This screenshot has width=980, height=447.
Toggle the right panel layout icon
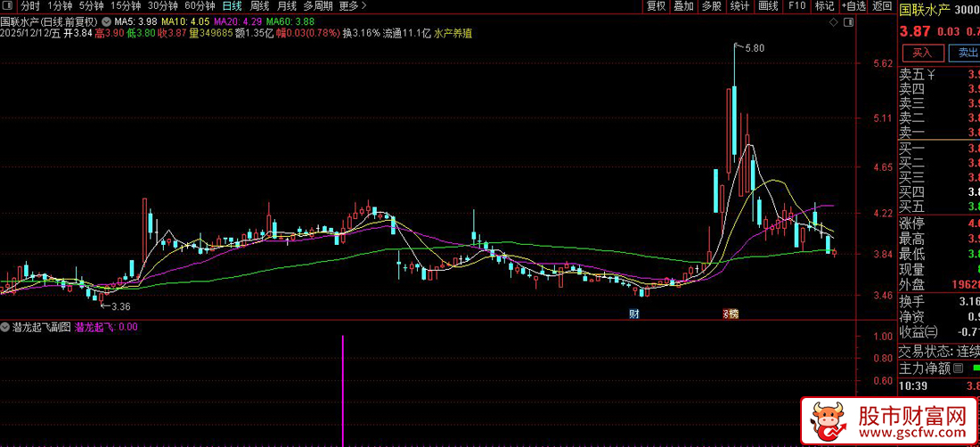(847, 22)
